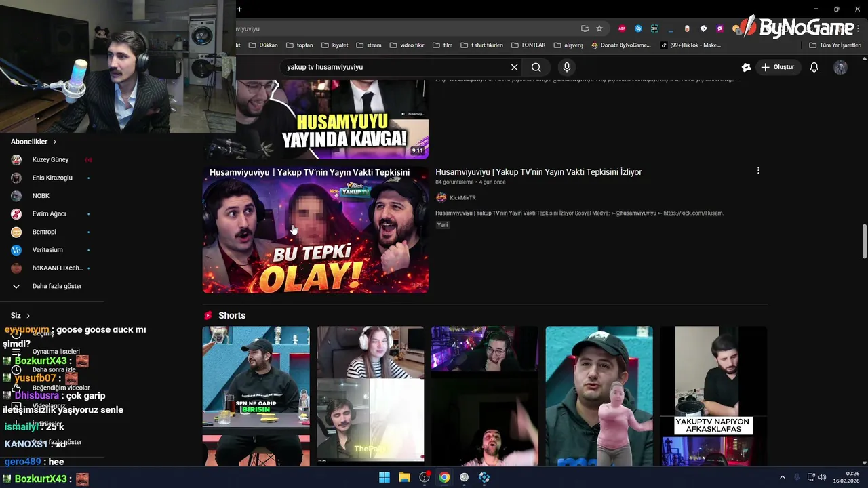This screenshot has width=868, height=488.
Task: Click the YouTube page scrollbar thumb
Action: (x=864, y=241)
